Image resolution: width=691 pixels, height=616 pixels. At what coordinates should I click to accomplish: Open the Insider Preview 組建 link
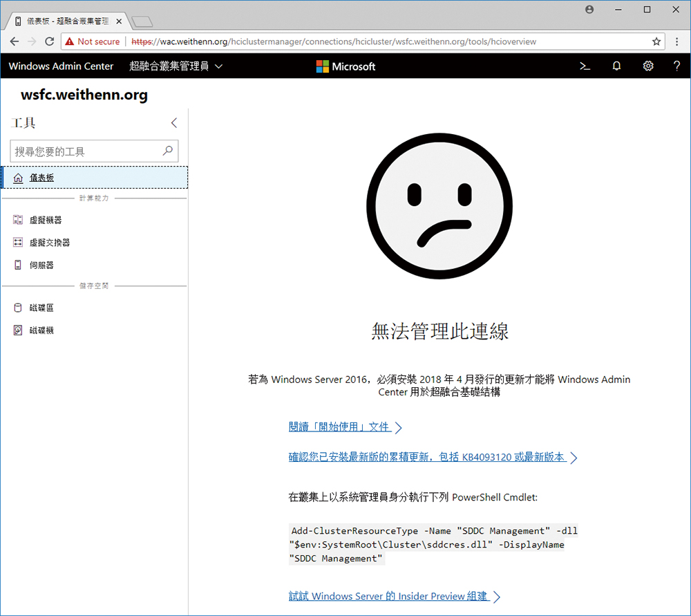tap(395, 597)
